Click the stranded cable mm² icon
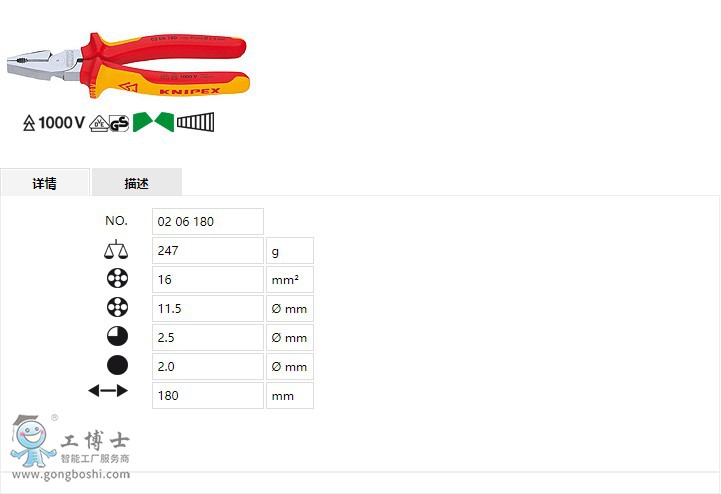The height and width of the screenshot is (494, 721). (x=117, y=278)
